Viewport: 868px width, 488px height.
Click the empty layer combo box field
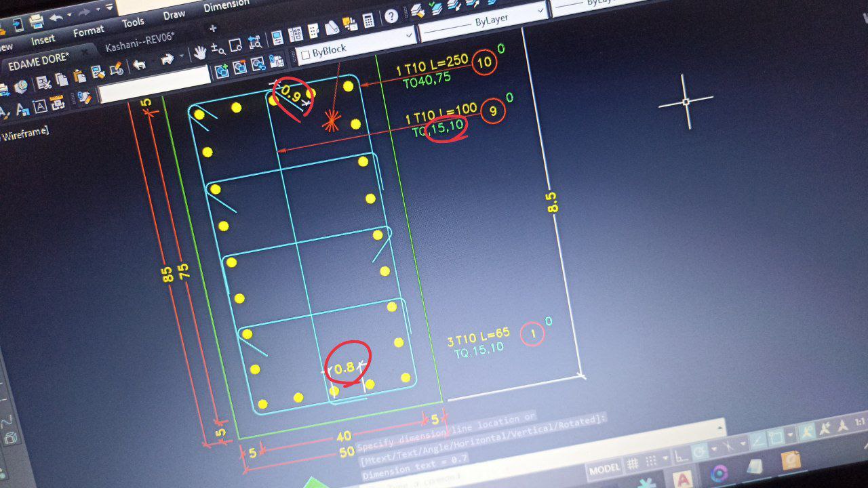(154, 83)
